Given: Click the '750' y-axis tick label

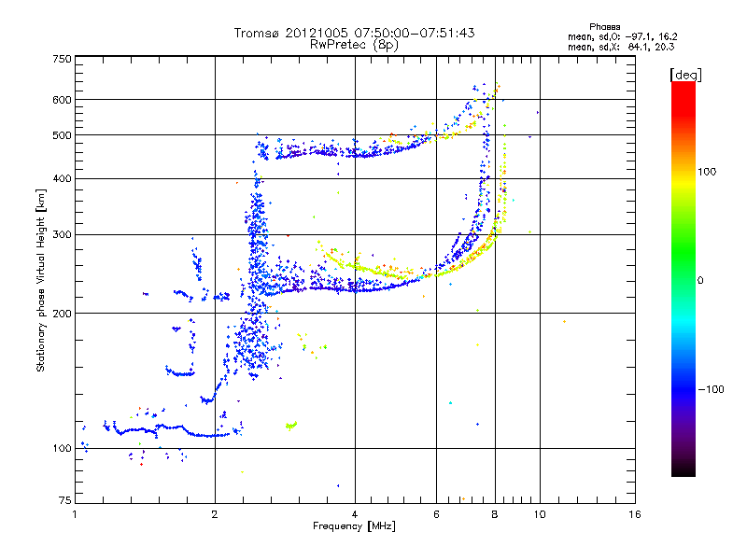Looking at the screenshot, I should coord(63,59).
